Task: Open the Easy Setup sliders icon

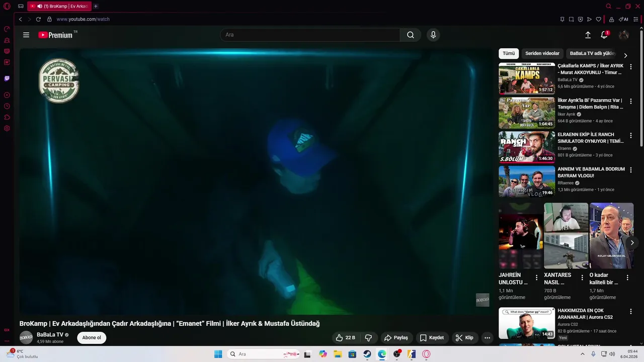Action: 636,19
